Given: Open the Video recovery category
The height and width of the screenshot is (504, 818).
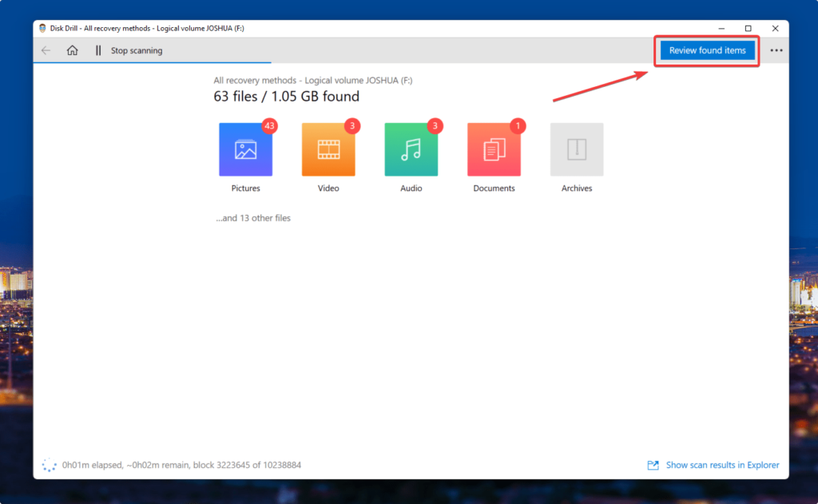Looking at the screenshot, I should point(328,149).
